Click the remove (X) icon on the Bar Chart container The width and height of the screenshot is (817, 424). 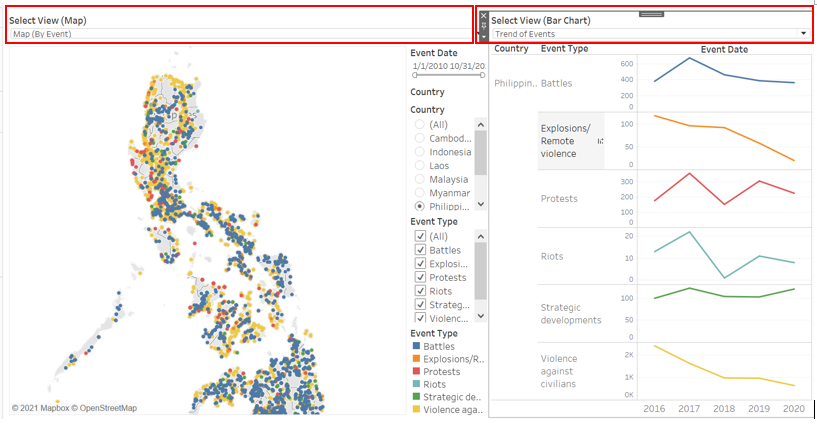tap(484, 16)
